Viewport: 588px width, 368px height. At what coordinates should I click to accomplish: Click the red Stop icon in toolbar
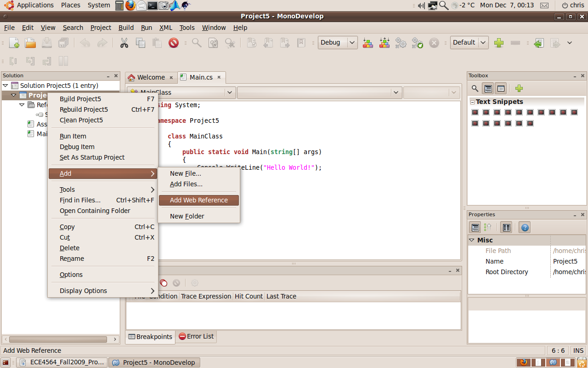pyautogui.click(x=173, y=43)
